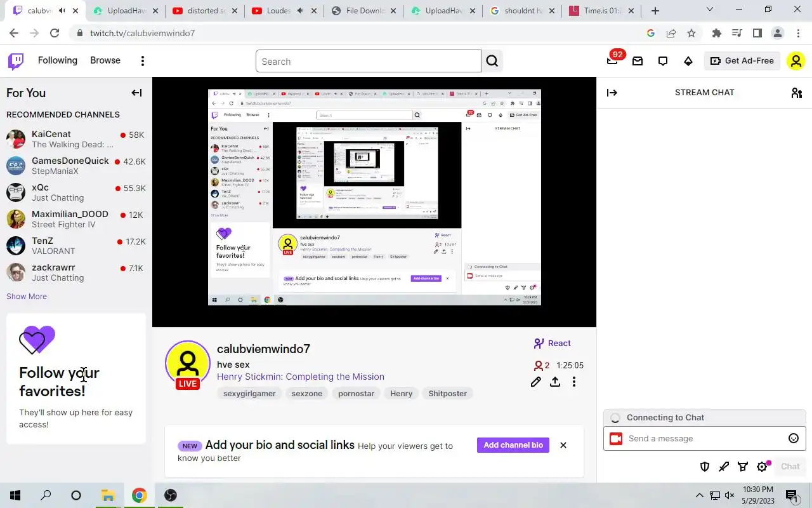This screenshot has height=508, width=812.
Task: Open Maximilian_DOOD recommended channel
Action: 76,219
